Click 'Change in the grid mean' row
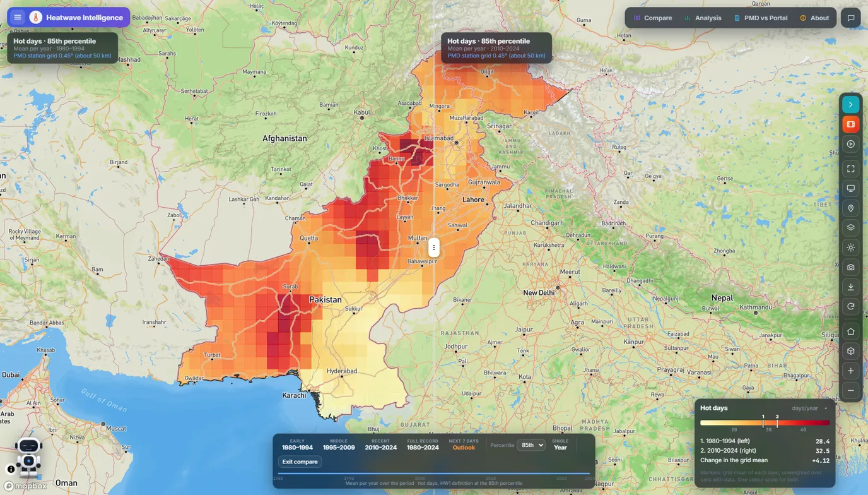 [x=765, y=460]
